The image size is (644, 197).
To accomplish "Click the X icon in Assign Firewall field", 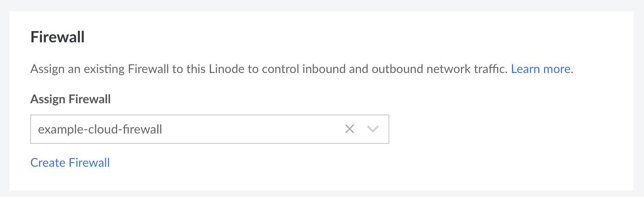I will (349, 129).
